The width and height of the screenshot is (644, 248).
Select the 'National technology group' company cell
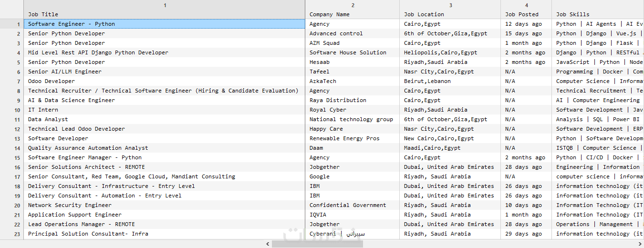point(353,119)
